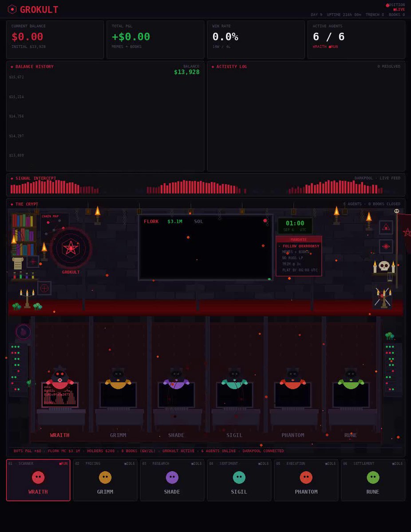Click the Total P&L +$0.00 value
The width and height of the screenshot is (411, 532).
(x=131, y=37)
